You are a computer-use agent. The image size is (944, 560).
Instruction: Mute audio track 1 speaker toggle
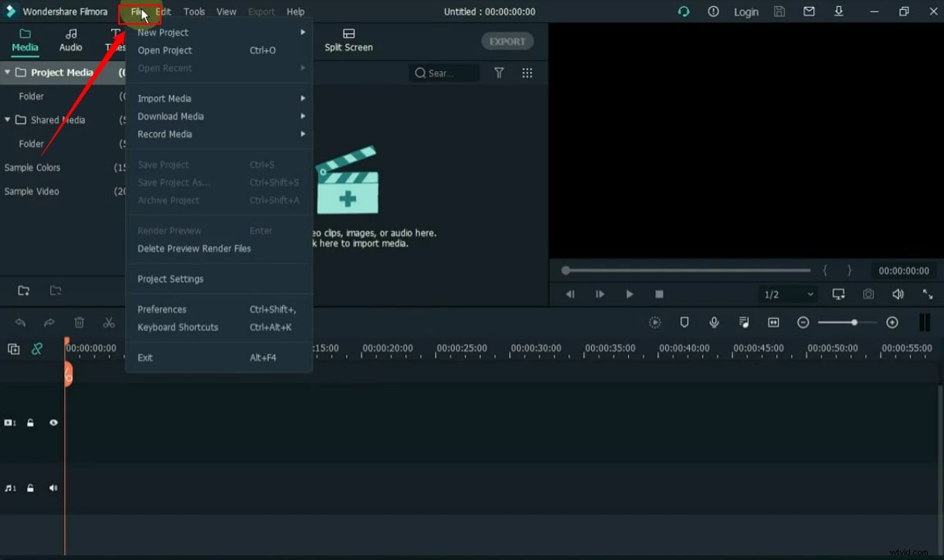[x=53, y=487]
